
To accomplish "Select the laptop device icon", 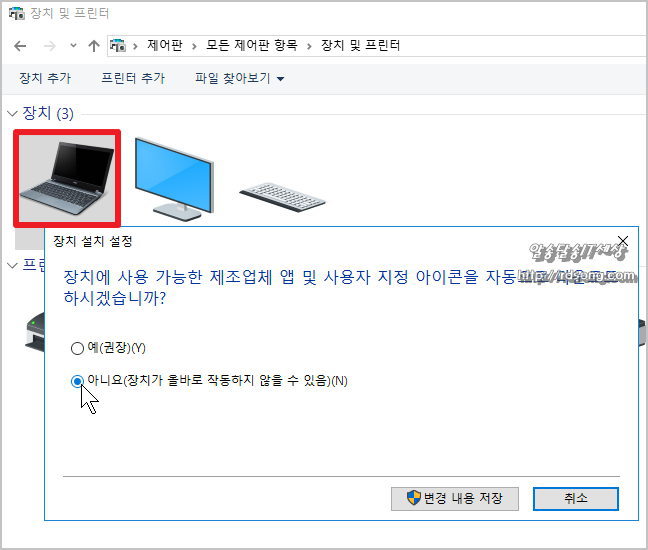I will click(67, 178).
